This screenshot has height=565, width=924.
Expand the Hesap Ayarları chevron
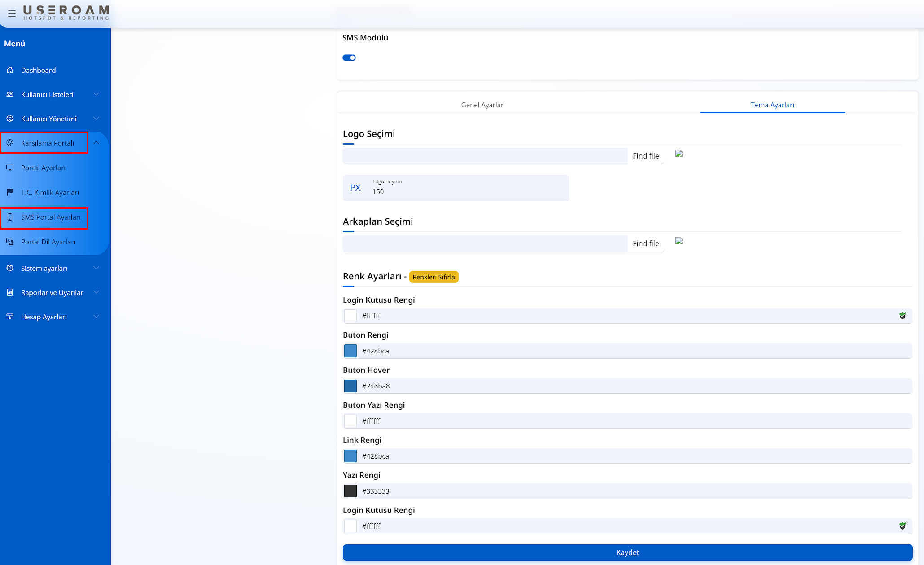click(x=96, y=317)
